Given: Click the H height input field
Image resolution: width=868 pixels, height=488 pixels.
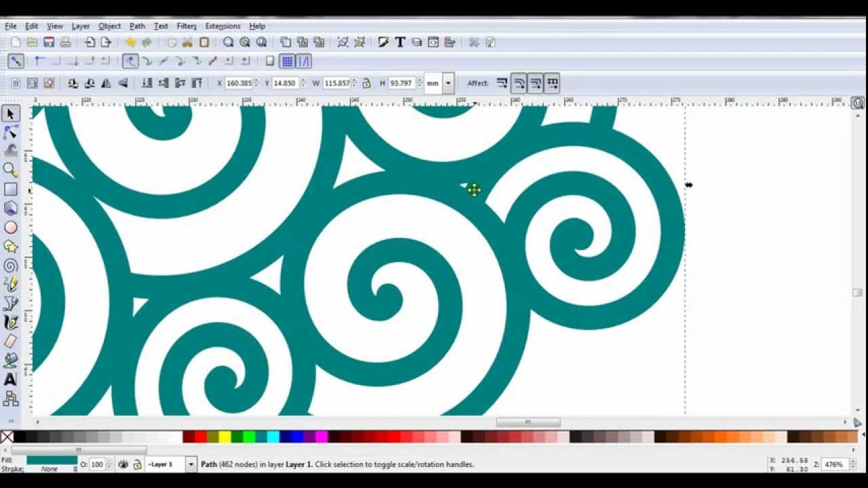Looking at the screenshot, I should tap(401, 83).
